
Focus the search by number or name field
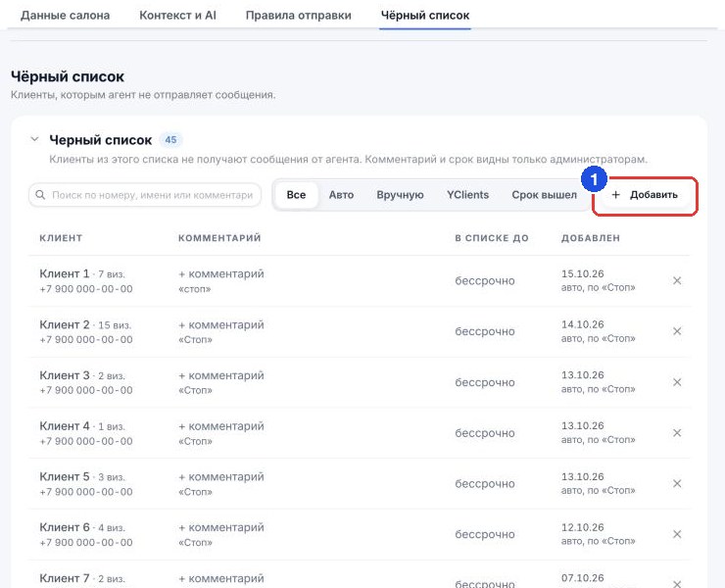pyautogui.click(x=145, y=195)
